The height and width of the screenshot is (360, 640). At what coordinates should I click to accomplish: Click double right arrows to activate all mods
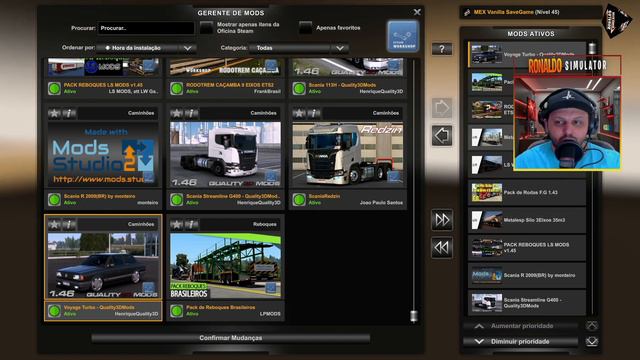[442, 220]
